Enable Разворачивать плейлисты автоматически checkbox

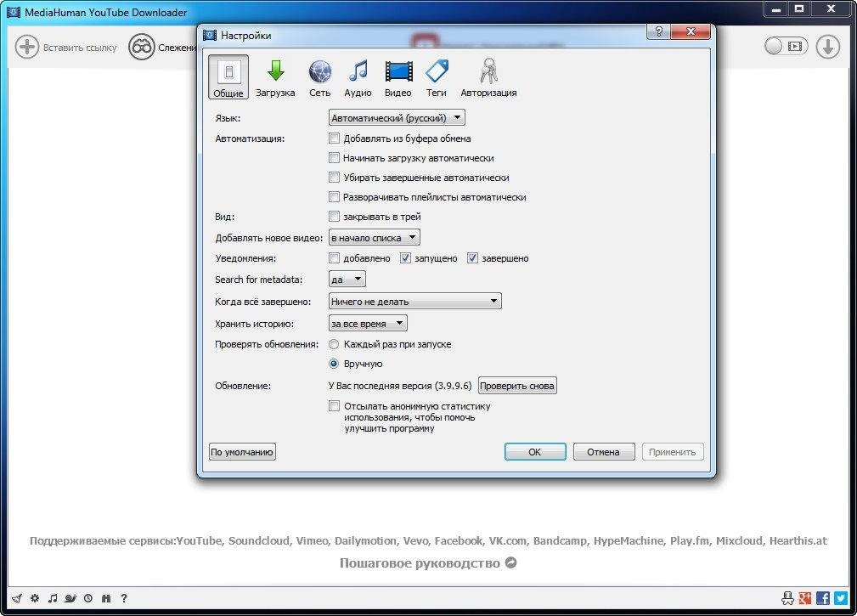(334, 197)
